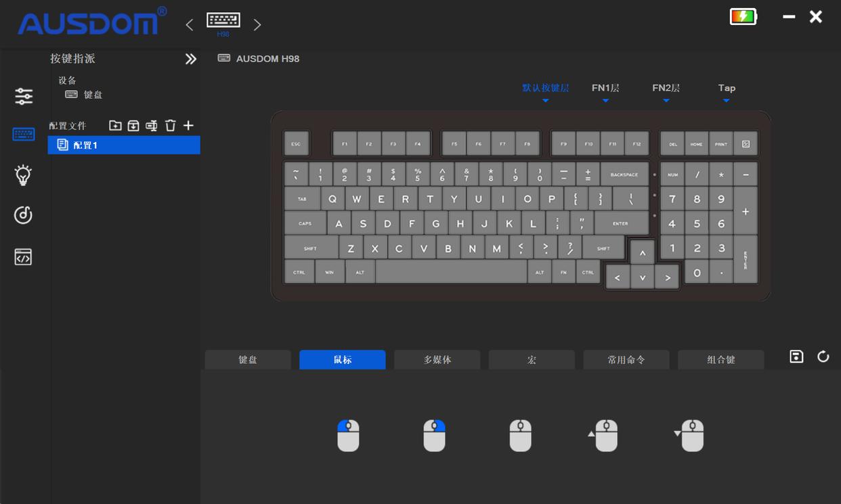Collapse the 按键指派 panel with double chevron
Image resolution: width=841 pixels, height=504 pixels.
point(191,59)
